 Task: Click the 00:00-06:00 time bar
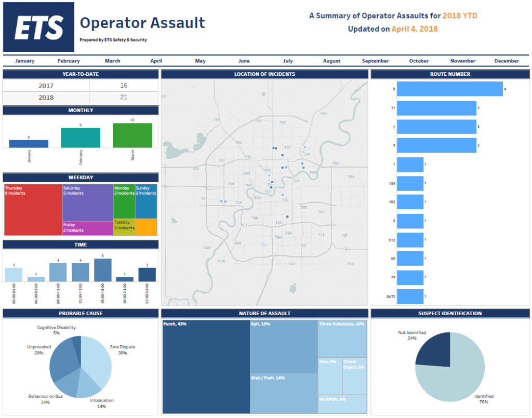click(x=14, y=275)
